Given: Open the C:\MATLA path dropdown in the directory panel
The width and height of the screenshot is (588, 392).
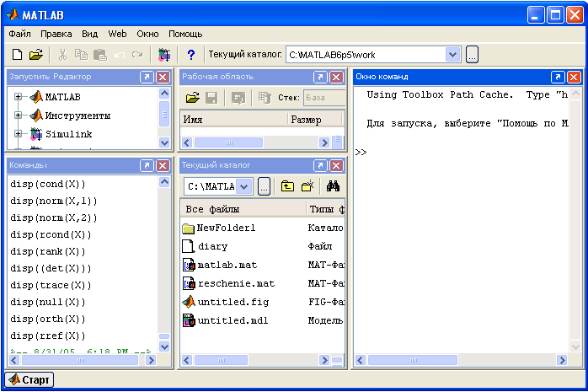Looking at the screenshot, I should (x=244, y=186).
